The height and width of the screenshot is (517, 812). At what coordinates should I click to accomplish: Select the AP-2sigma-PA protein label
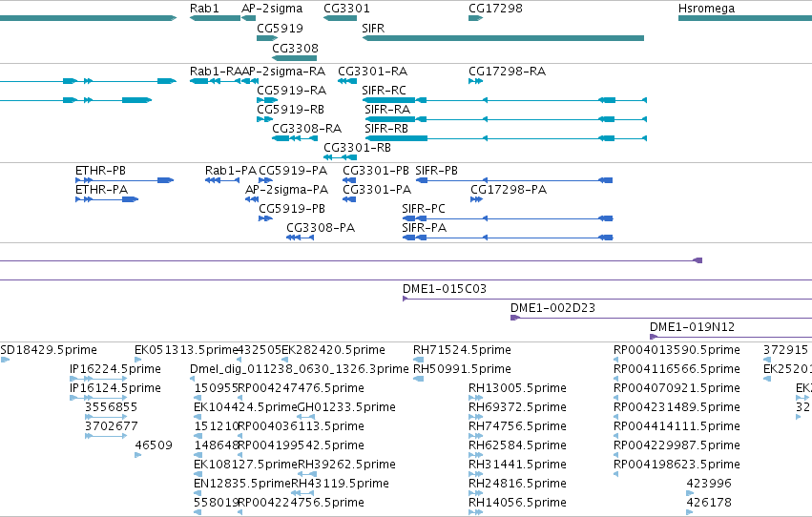pos(287,190)
